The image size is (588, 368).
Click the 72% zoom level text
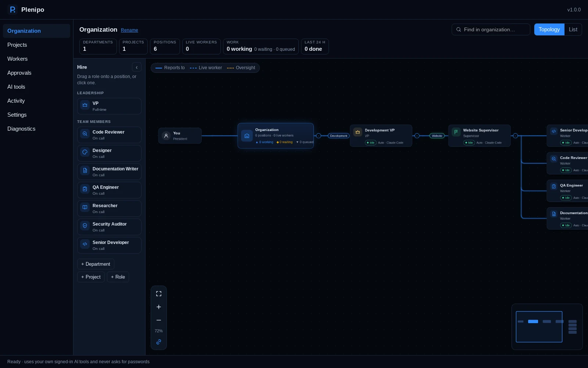[x=159, y=331]
